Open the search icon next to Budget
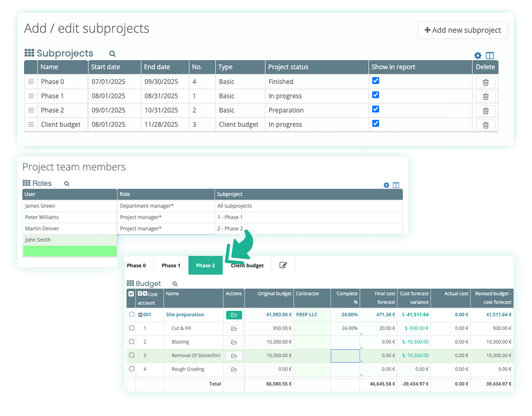Image resolution: width=532 pixels, height=416 pixels. tap(174, 284)
